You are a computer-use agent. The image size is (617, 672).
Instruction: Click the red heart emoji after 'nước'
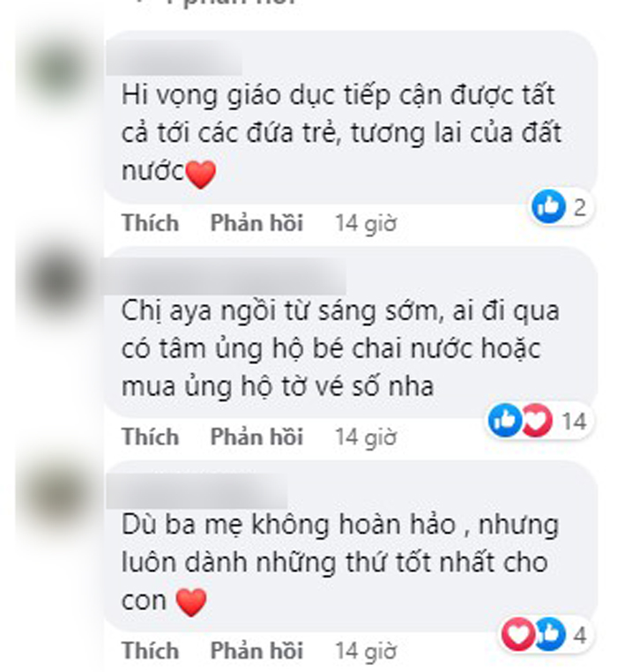coord(200,174)
